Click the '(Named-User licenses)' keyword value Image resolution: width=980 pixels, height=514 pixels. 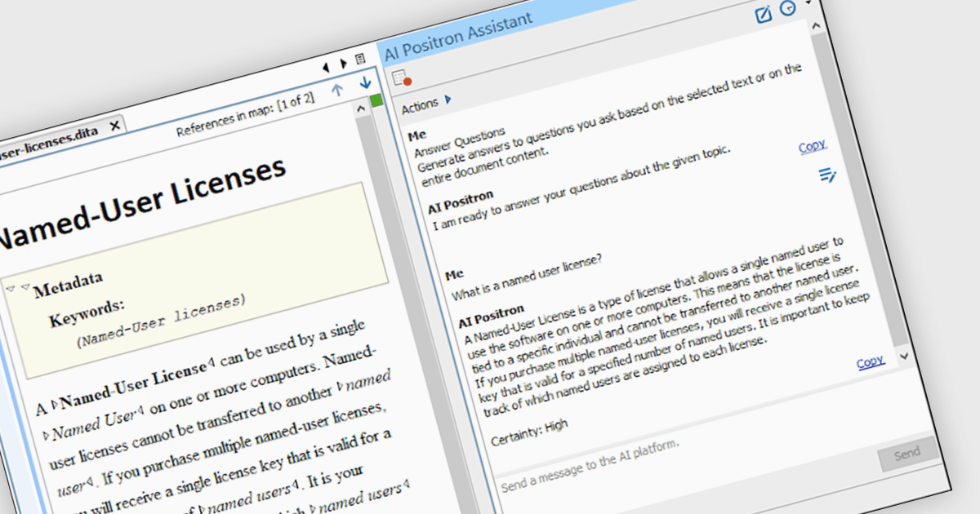coord(161,320)
